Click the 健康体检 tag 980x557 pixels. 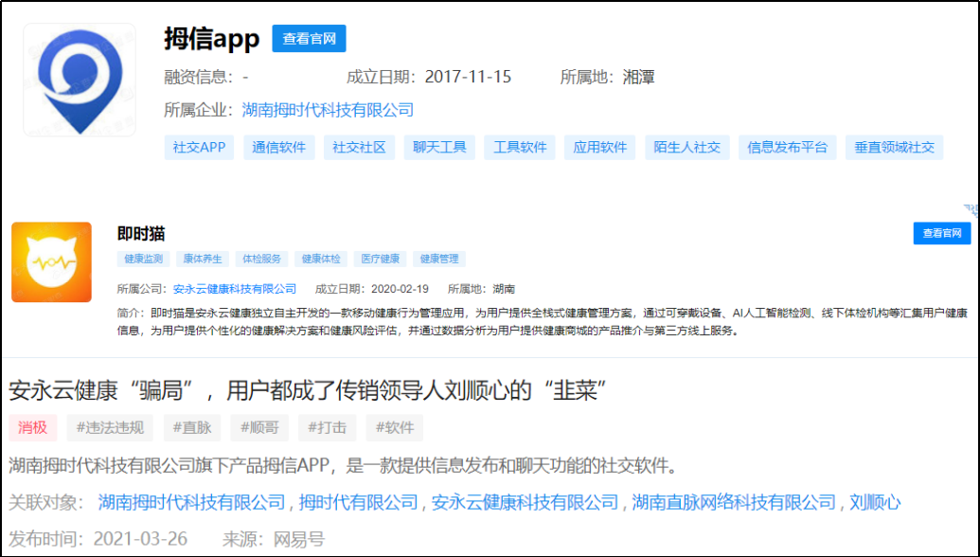pyautogui.click(x=321, y=259)
